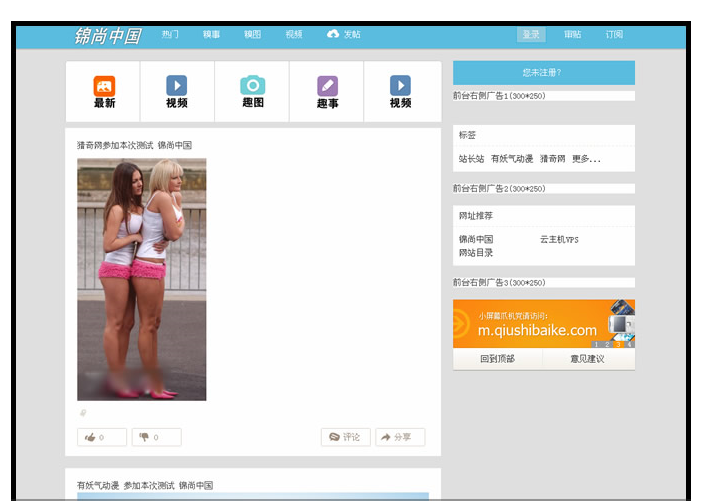Click 回到顶部 to return to top
Image resolution: width=706 pixels, height=501 pixels.
point(497,359)
